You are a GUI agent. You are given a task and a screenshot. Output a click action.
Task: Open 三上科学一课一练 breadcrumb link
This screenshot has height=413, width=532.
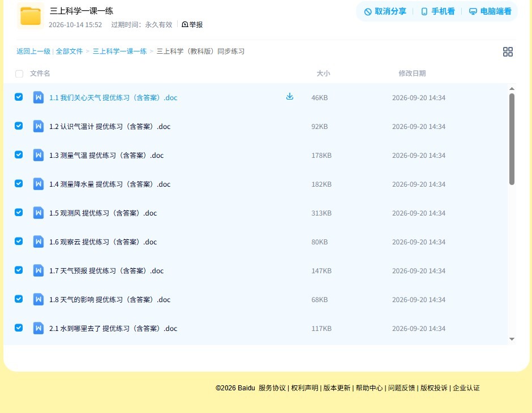click(x=120, y=51)
